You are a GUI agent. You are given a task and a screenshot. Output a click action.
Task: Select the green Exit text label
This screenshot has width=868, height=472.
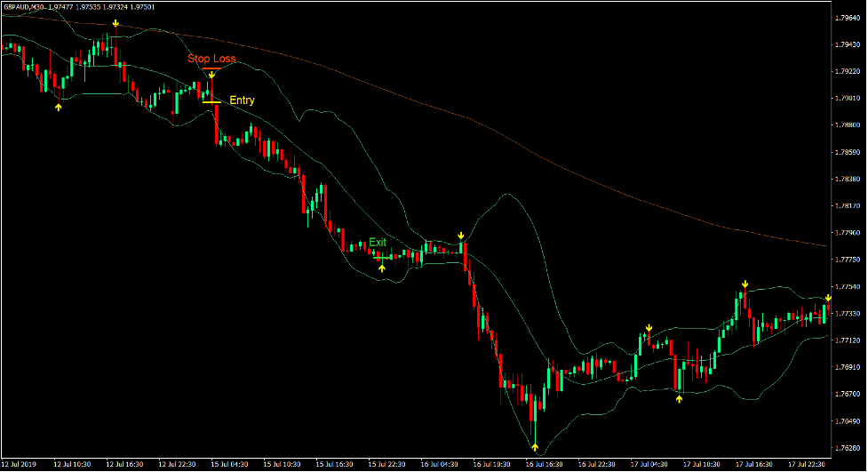[x=378, y=242]
